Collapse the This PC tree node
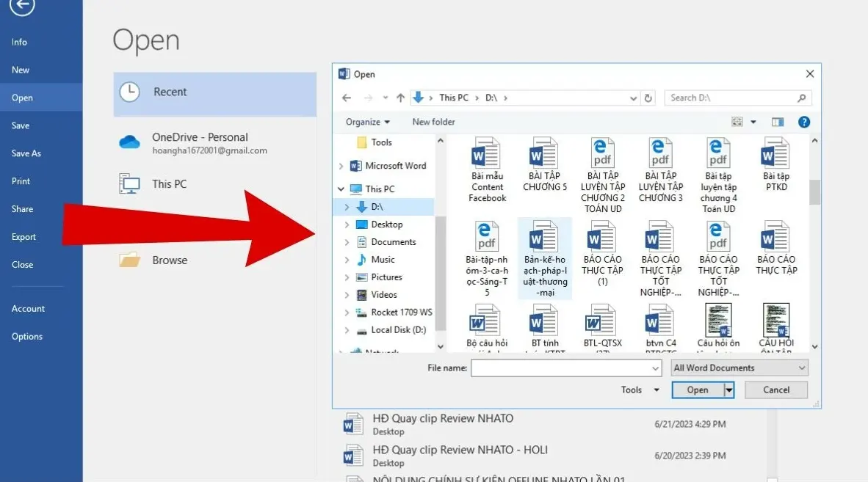 pos(341,189)
